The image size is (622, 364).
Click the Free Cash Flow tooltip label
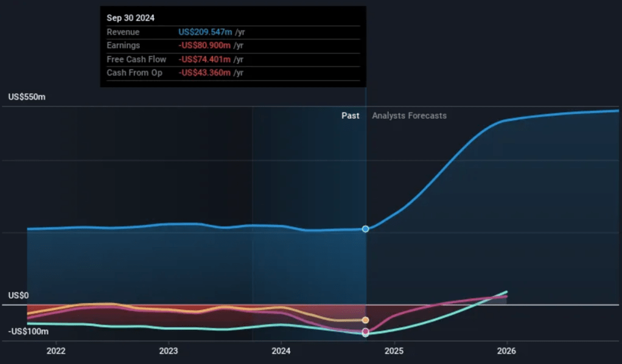pos(136,59)
